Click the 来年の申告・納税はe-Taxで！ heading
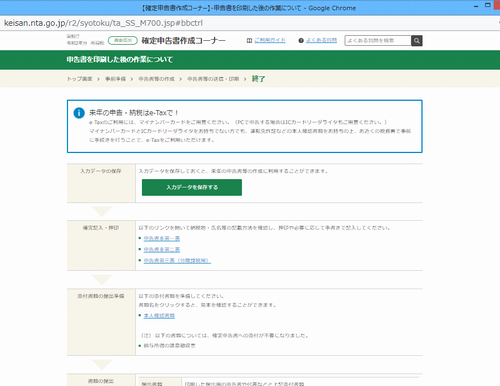The width and height of the screenshot is (500, 386). (x=134, y=113)
